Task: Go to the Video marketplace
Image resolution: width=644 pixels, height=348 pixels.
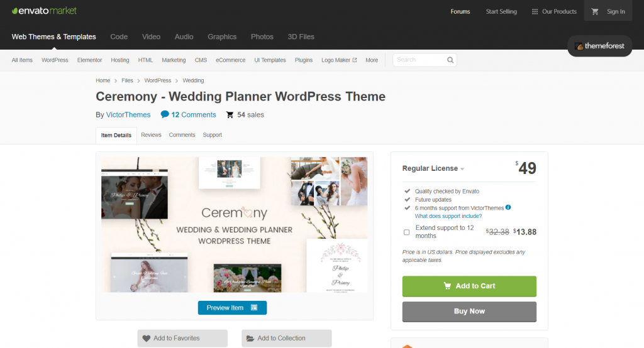Action: click(151, 37)
